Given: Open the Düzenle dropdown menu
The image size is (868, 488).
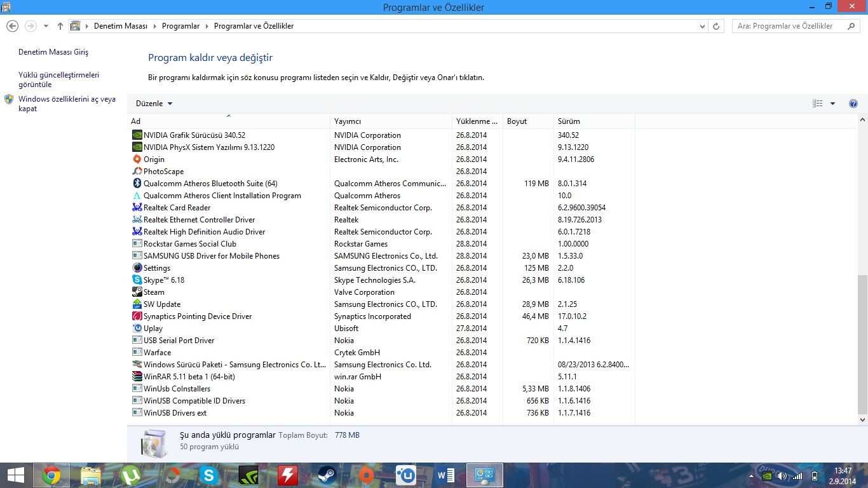Looking at the screenshot, I should [x=154, y=104].
